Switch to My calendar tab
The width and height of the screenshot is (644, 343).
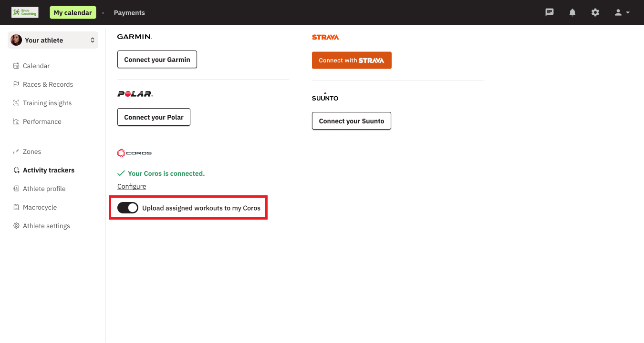tap(73, 12)
